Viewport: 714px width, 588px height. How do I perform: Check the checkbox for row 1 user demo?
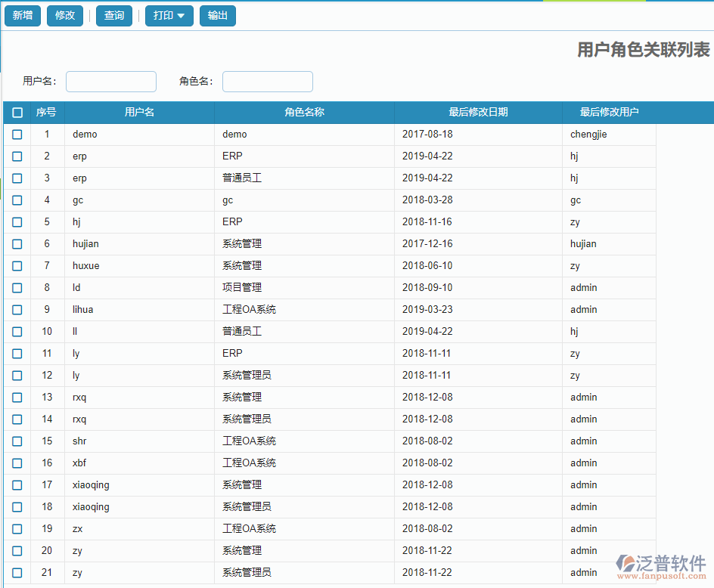pos(17,134)
